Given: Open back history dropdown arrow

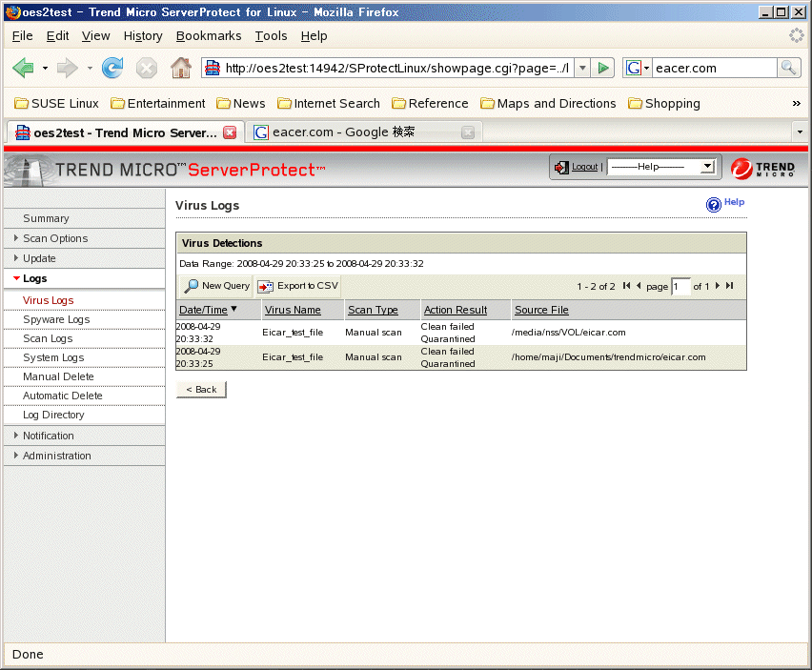Looking at the screenshot, I should click(x=45, y=68).
